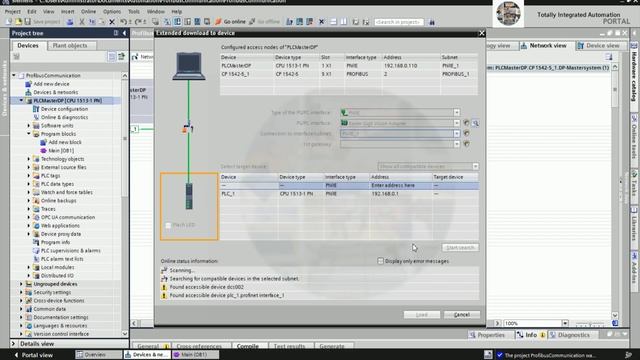This screenshot has width=640, height=360.
Task: Open Type of the PG/PC interface dropdown
Action: [456, 112]
